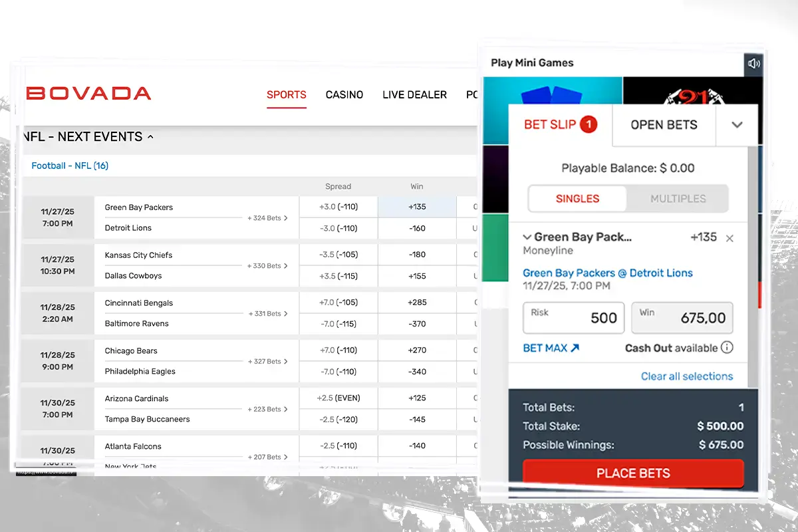Switch to the CASINO tab
Screen dimensions: 798x532
tap(344, 94)
